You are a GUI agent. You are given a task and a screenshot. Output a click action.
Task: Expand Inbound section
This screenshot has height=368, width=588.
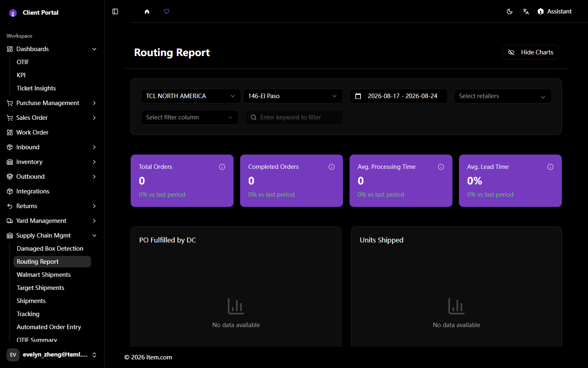52,147
